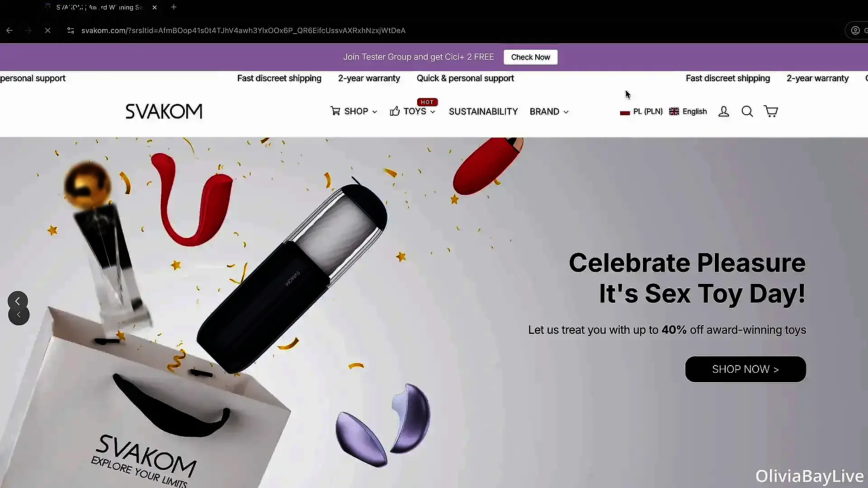Viewport: 868px width, 488px height.
Task: Open a new browser tab
Action: pos(174,7)
